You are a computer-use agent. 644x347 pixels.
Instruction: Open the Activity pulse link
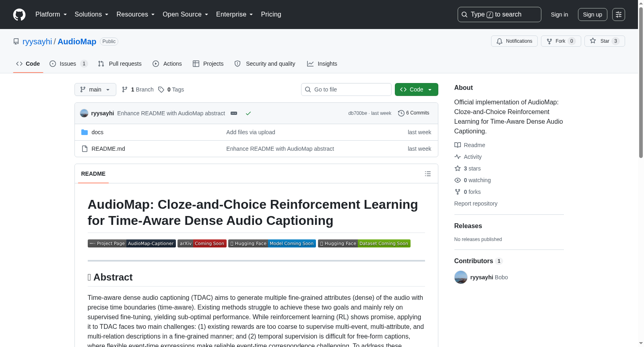click(x=468, y=157)
